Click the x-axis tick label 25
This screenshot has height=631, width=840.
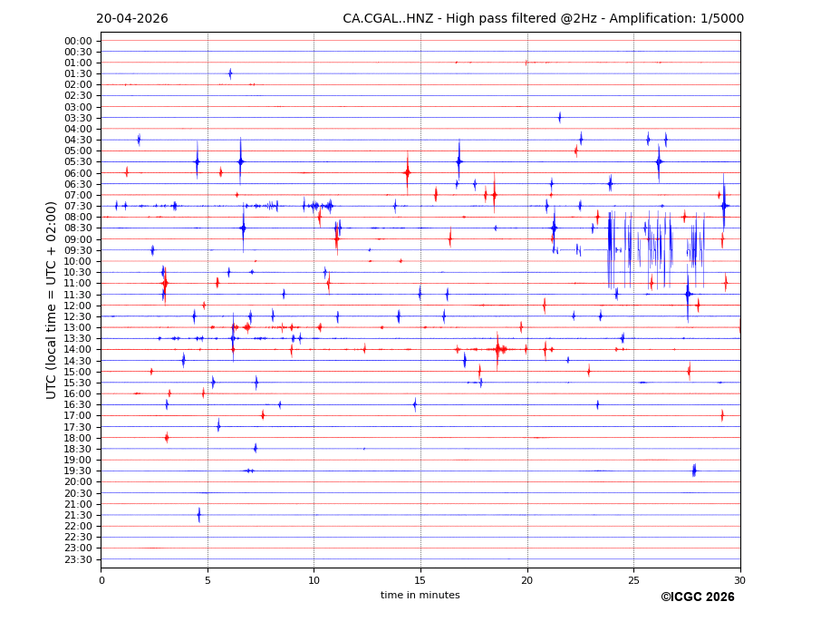[x=633, y=580]
